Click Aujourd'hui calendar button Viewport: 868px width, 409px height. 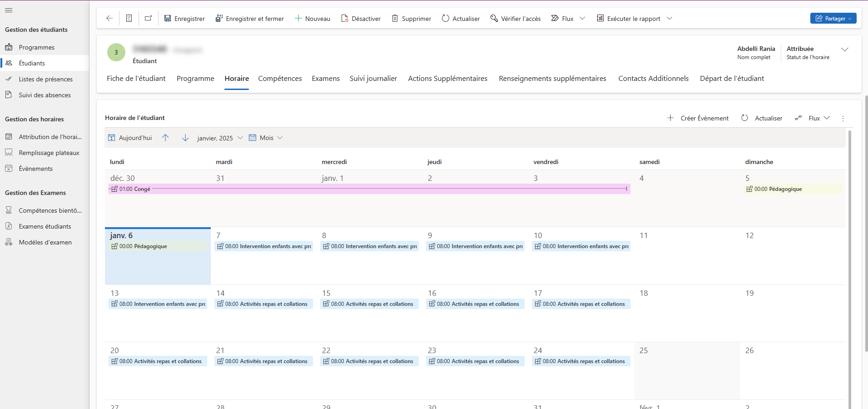coord(130,138)
